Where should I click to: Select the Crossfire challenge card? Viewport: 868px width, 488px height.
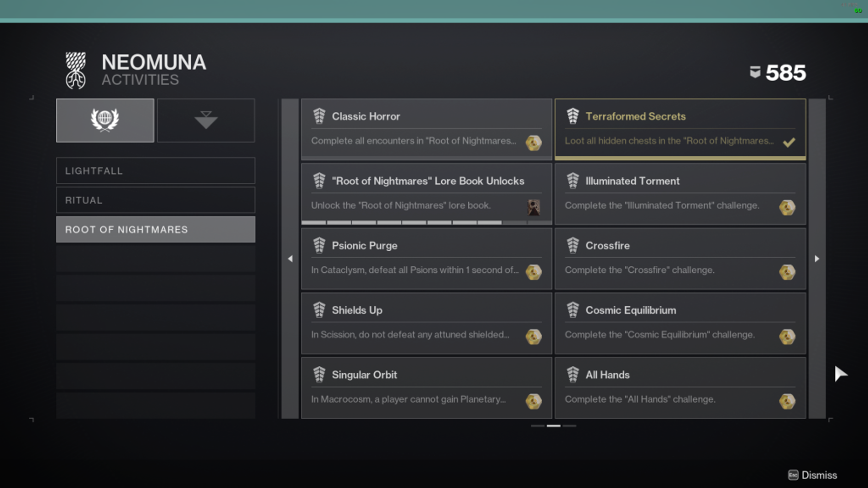click(680, 259)
